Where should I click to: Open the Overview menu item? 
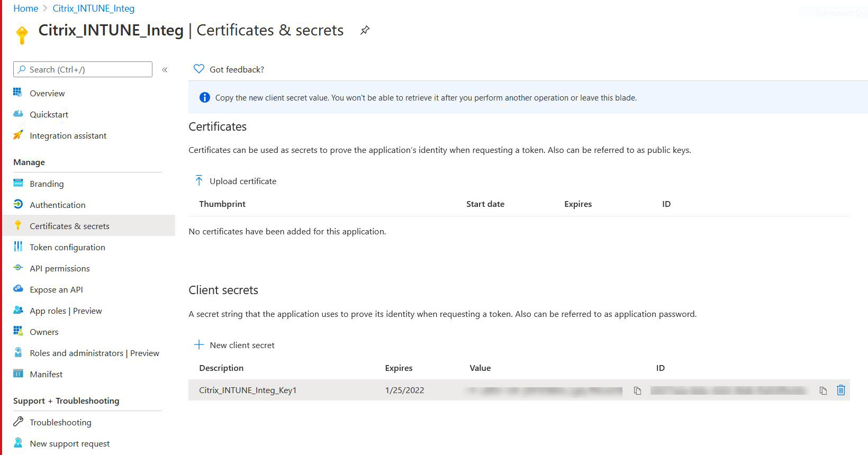click(47, 93)
